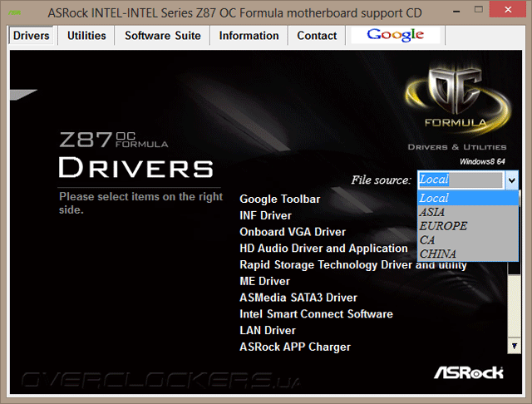Choose CA as file source
Screen dimensions: 532x404
click(468, 240)
